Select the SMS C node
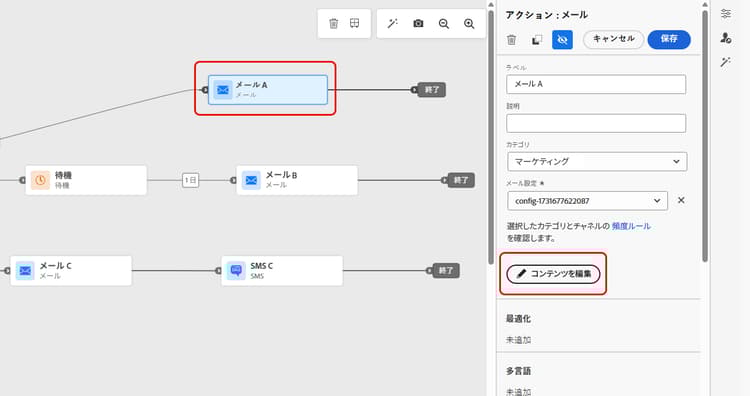Screen dimensions: 750x396 coord(282,271)
